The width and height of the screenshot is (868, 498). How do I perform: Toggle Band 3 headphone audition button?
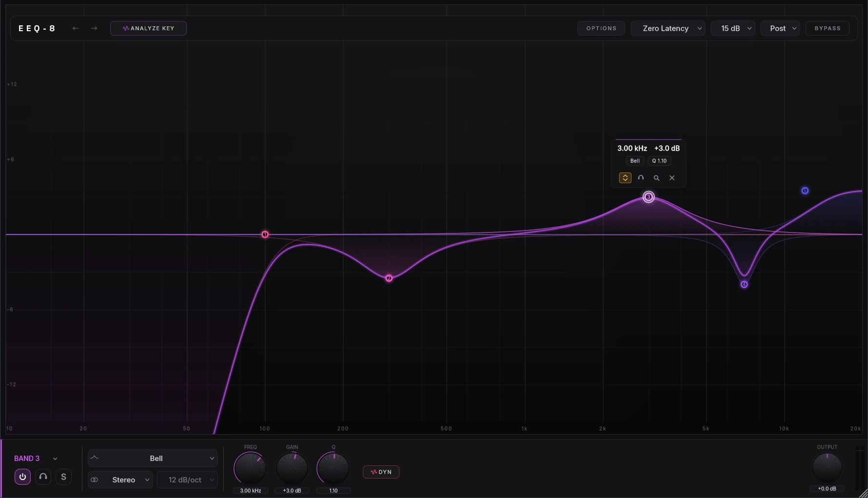click(x=43, y=477)
